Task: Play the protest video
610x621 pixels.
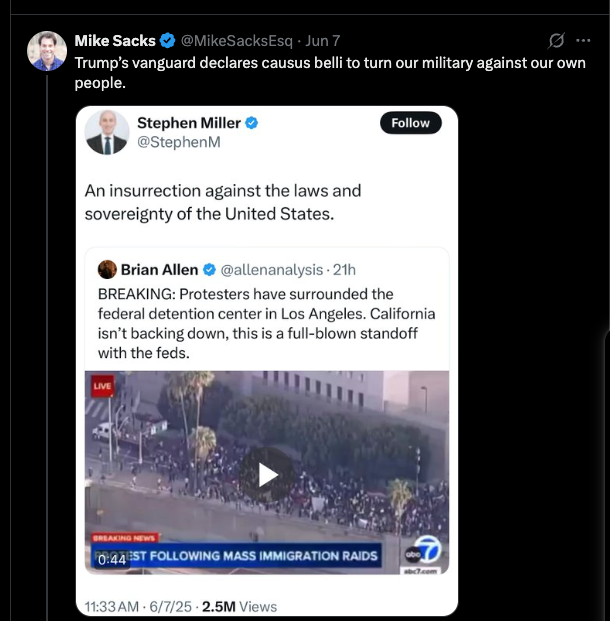Action: tap(267, 474)
